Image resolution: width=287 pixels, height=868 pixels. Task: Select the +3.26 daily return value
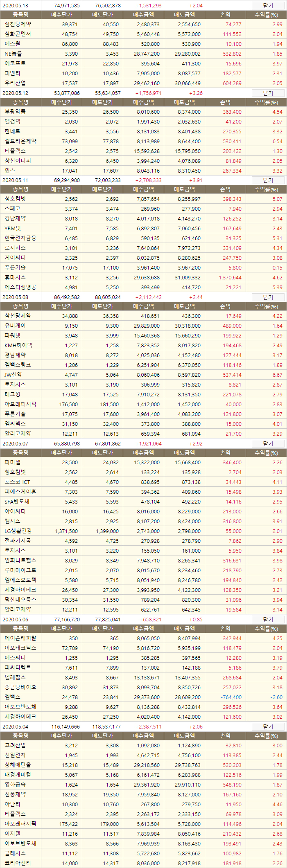click(x=196, y=93)
